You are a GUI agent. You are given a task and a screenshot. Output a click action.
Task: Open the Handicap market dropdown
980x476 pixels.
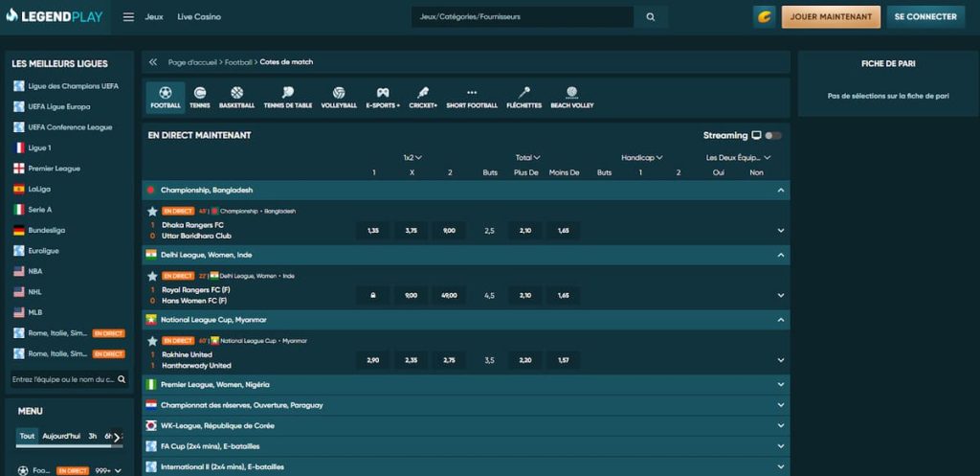642,158
